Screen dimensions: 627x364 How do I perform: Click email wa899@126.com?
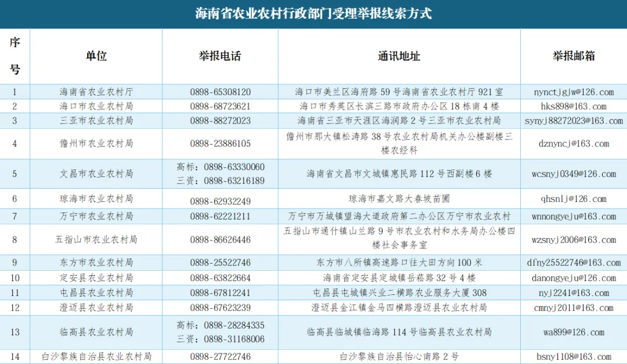(x=574, y=332)
